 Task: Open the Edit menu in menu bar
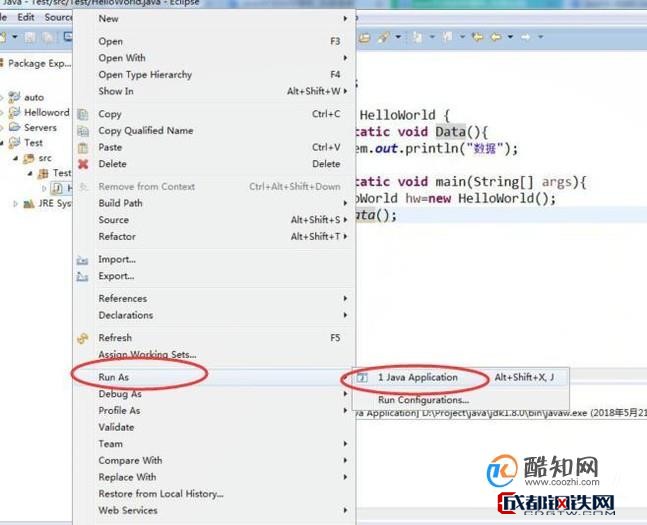click(26, 17)
